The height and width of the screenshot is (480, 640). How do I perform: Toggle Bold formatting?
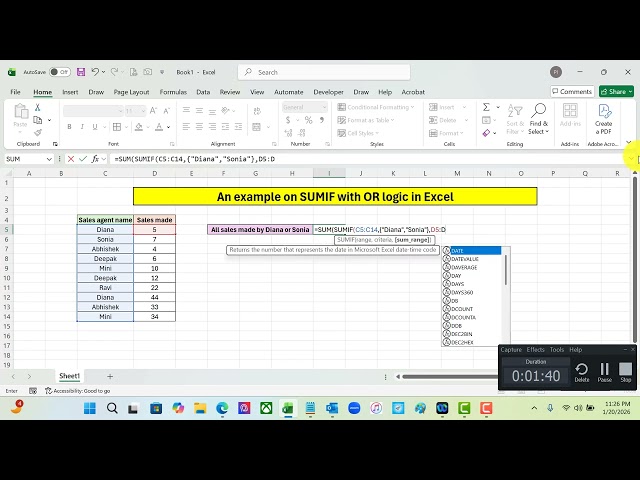69,127
